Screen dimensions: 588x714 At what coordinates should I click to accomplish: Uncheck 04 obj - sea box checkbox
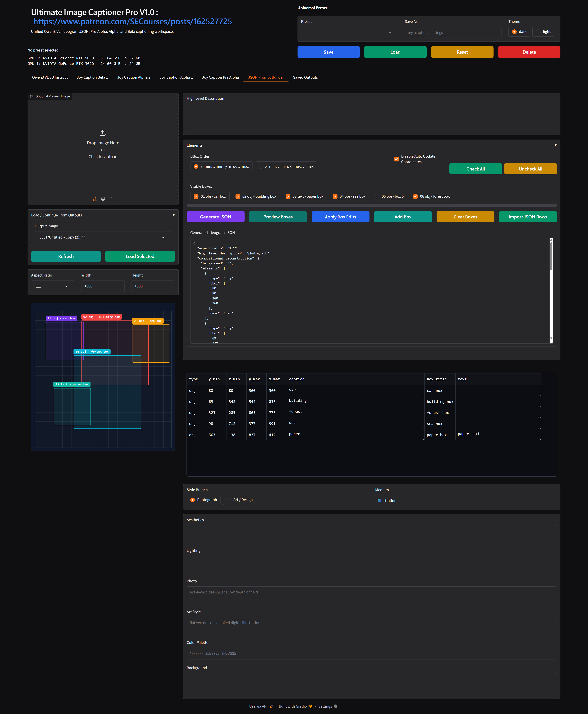tap(335, 197)
